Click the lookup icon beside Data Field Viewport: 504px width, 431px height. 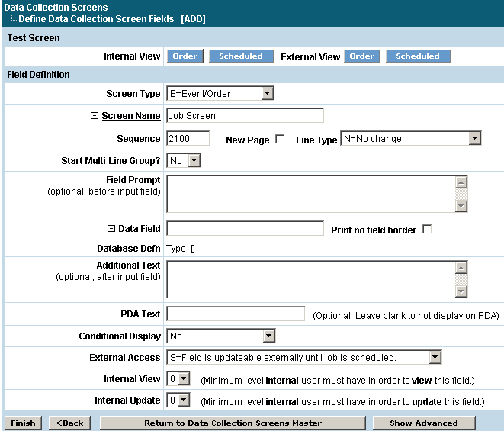click(111, 228)
